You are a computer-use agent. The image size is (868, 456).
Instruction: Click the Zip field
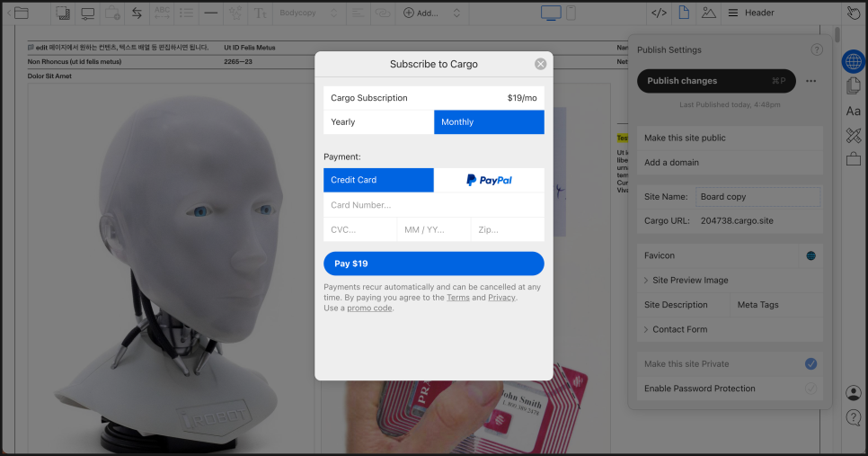[x=508, y=229]
